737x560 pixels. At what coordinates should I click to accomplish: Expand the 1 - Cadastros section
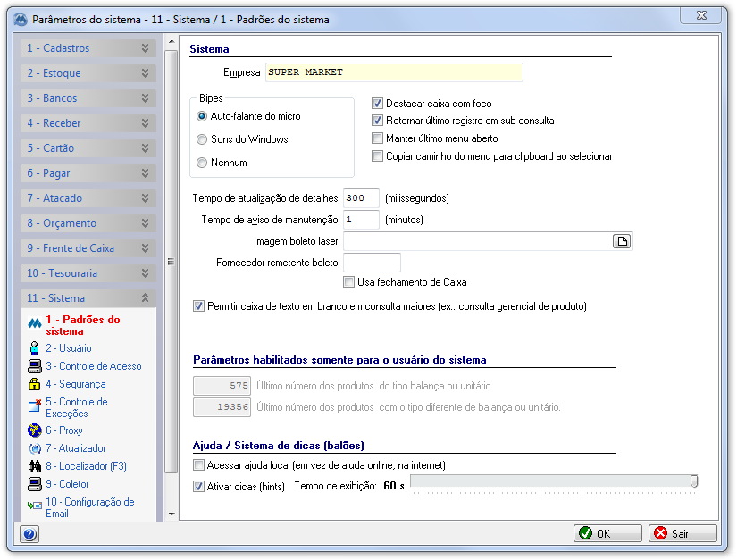88,48
